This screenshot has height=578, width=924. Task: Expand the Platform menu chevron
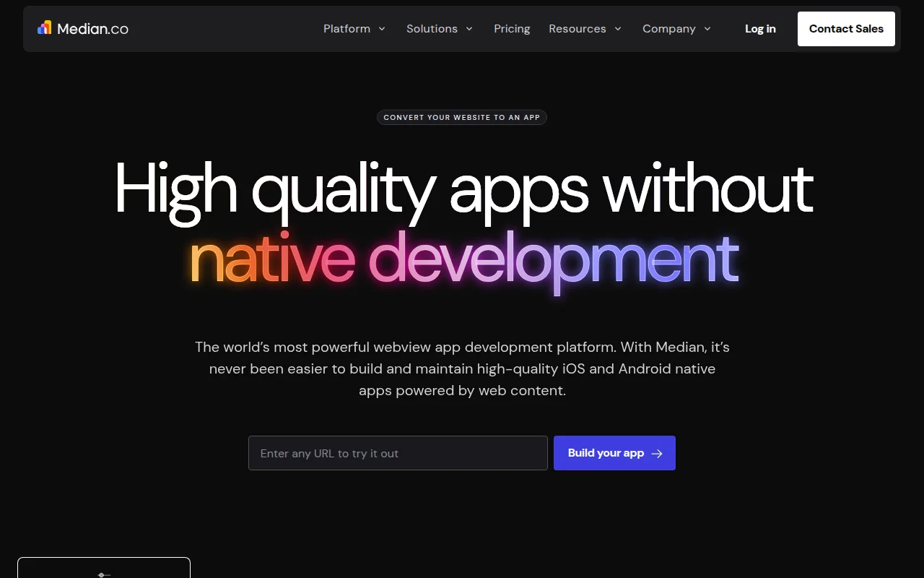click(x=382, y=29)
